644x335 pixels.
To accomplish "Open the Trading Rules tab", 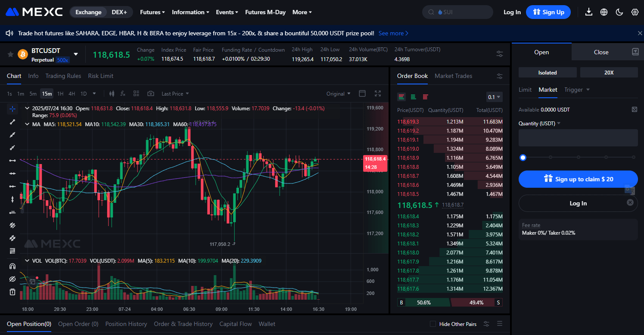I will [63, 76].
